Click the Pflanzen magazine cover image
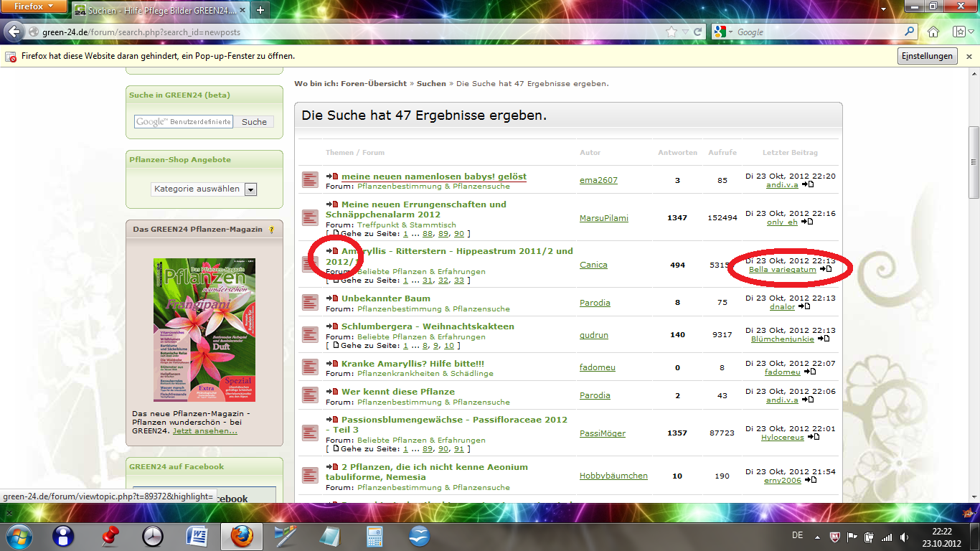Screen dimensions: 980x551 [x=204, y=330]
